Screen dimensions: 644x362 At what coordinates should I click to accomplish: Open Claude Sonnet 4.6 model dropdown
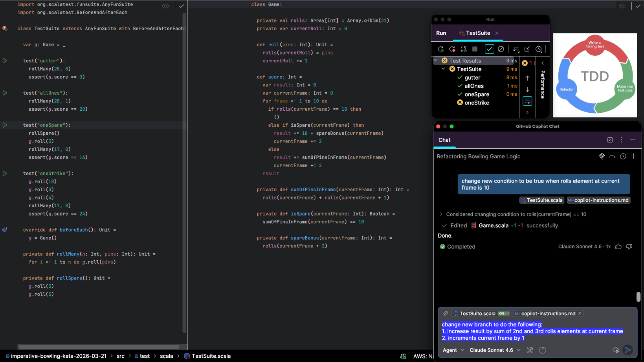tap(495, 350)
